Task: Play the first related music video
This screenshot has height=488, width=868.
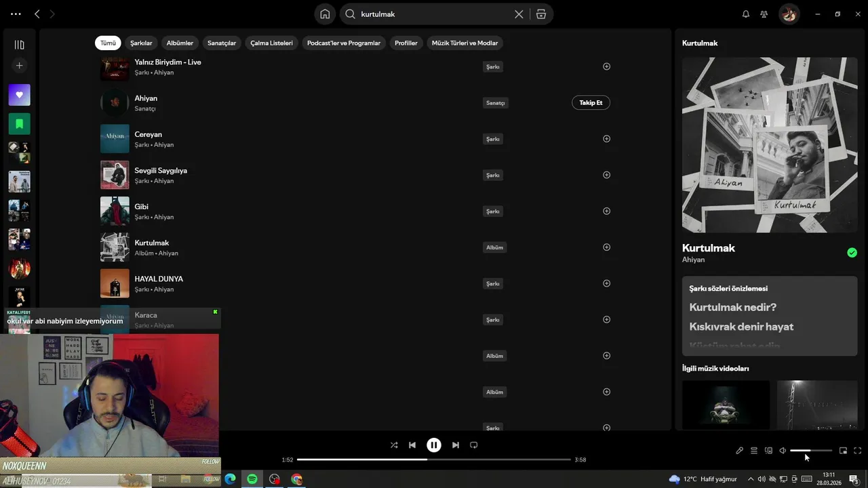Action: point(726,405)
